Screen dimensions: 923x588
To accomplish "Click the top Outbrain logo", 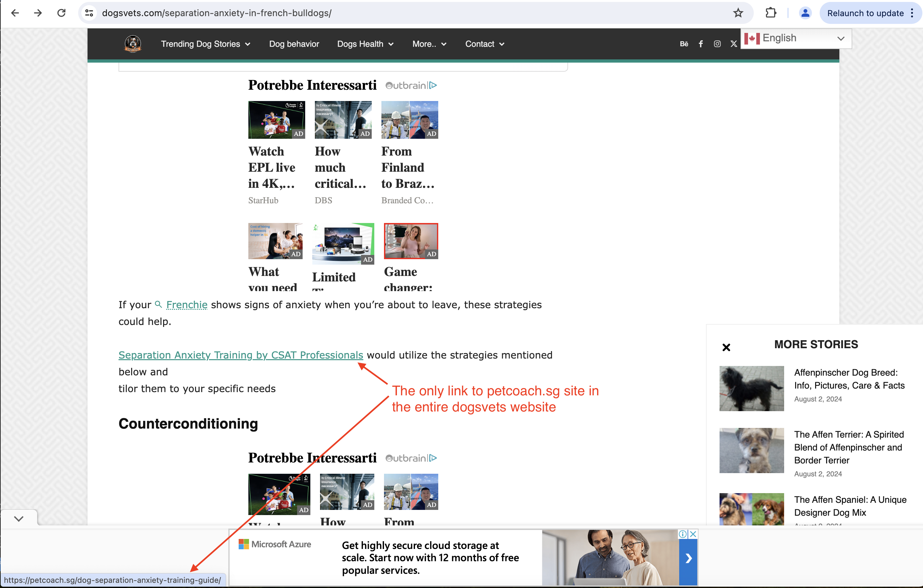I will [406, 86].
